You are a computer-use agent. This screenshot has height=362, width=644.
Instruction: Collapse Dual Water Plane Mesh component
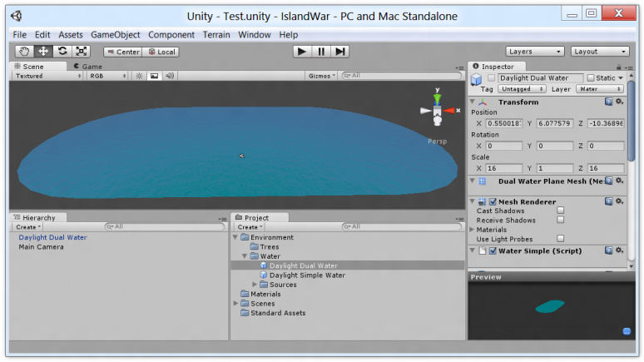pyautogui.click(x=473, y=181)
